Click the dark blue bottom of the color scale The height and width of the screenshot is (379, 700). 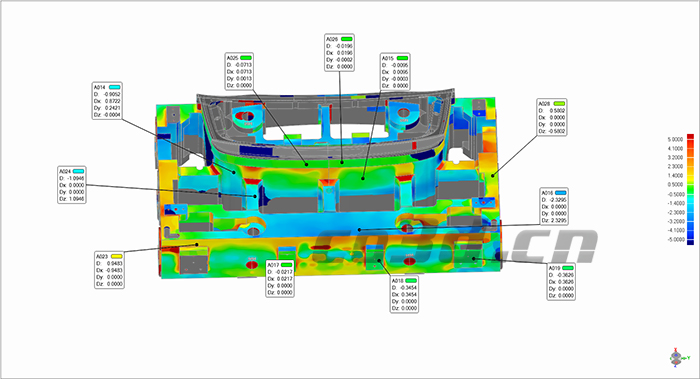(x=690, y=242)
